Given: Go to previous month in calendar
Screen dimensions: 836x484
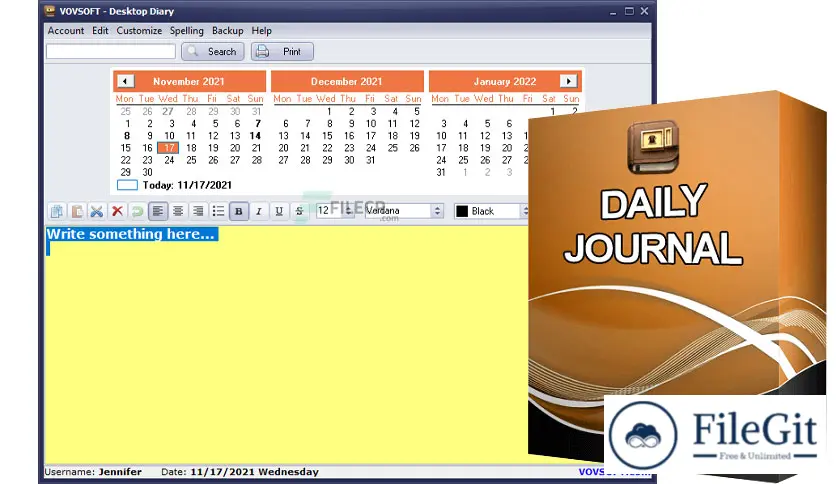Looking at the screenshot, I should (125, 81).
